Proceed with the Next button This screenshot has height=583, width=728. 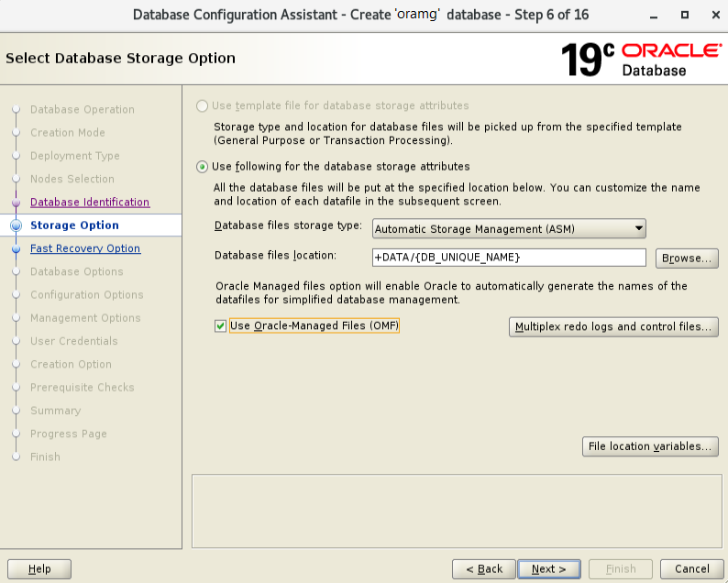pos(549,569)
